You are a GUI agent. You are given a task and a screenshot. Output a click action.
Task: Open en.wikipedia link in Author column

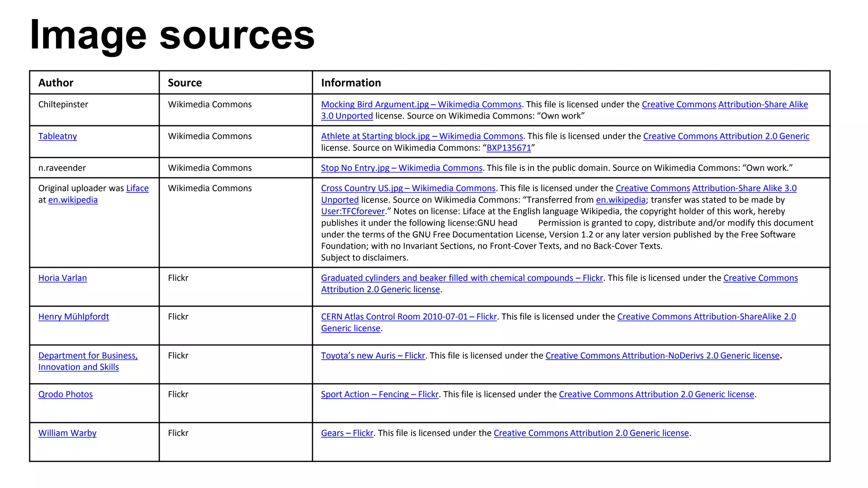(x=73, y=200)
